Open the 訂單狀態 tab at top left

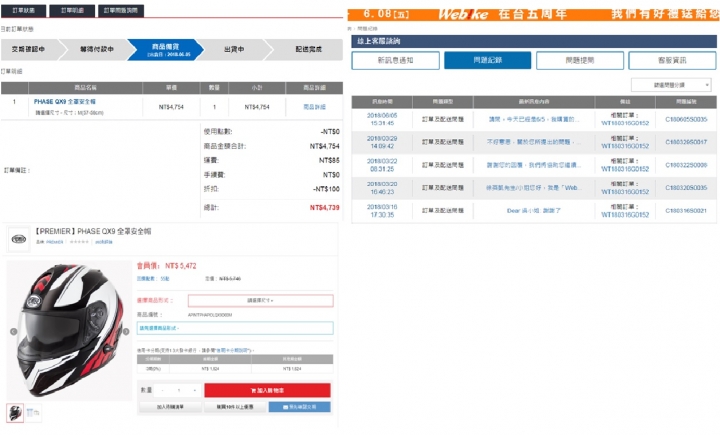23,11
